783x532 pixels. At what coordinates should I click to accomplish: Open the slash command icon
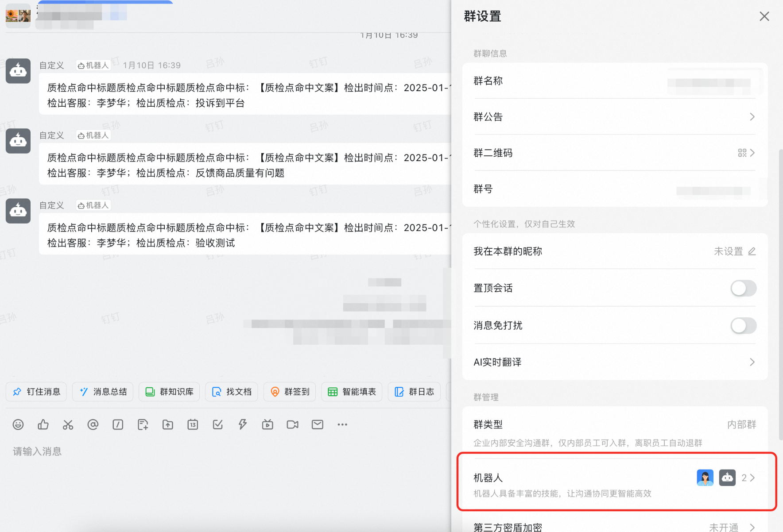(x=118, y=425)
